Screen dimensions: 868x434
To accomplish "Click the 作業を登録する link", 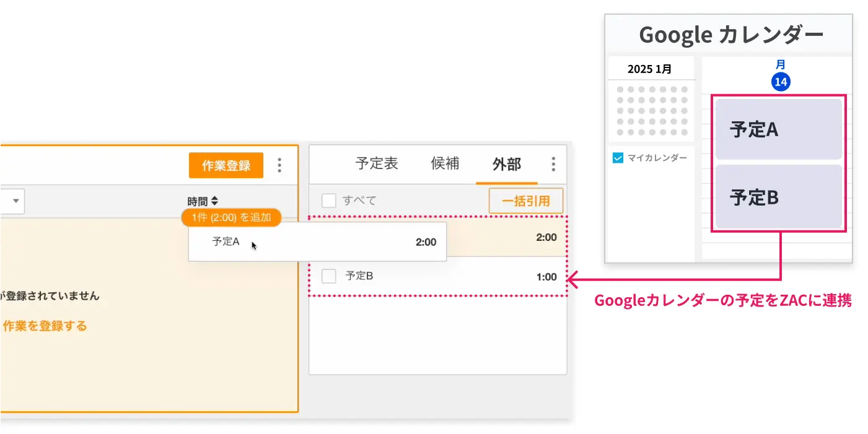I will click(45, 326).
